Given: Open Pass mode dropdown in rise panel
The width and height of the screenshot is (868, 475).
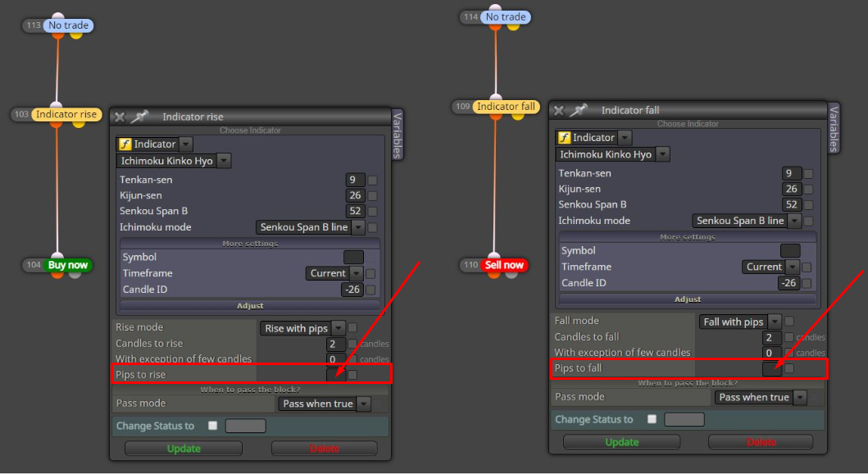Looking at the screenshot, I should pyautogui.click(x=364, y=404).
